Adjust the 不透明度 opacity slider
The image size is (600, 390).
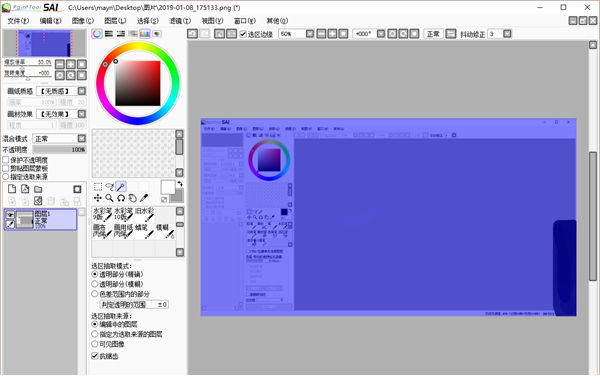point(59,150)
